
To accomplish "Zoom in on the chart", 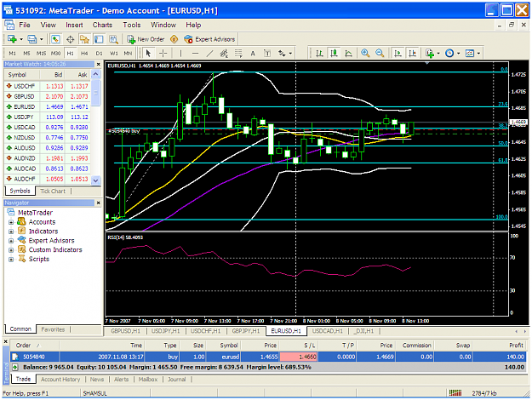I will tap(365, 54).
